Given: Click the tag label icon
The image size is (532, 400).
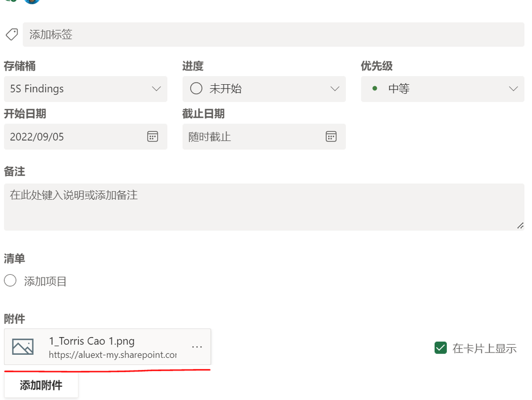Looking at the screenshot, I should pyautogui.click(x=12, y=35).
